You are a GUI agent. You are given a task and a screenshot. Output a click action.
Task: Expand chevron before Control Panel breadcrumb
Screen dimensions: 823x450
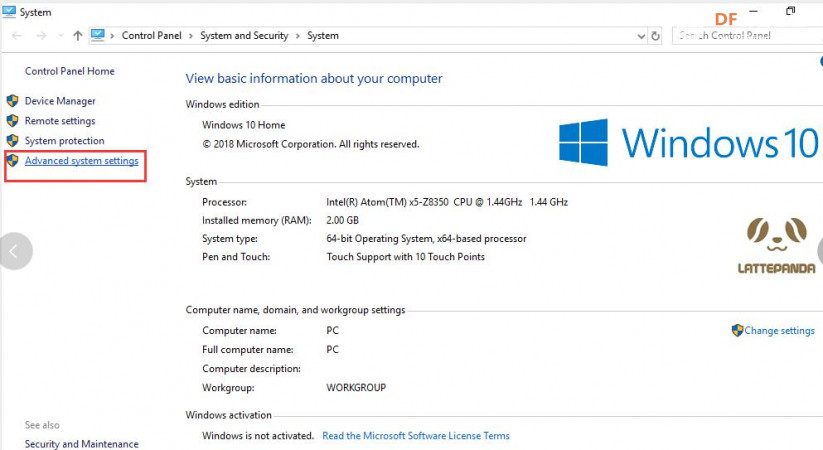point(112,36)
